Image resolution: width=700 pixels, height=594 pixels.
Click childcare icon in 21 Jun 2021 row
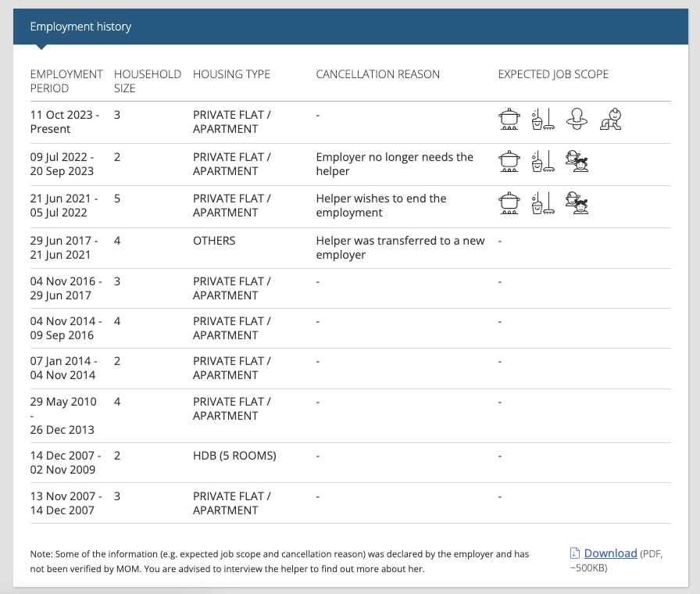[577, 202]
